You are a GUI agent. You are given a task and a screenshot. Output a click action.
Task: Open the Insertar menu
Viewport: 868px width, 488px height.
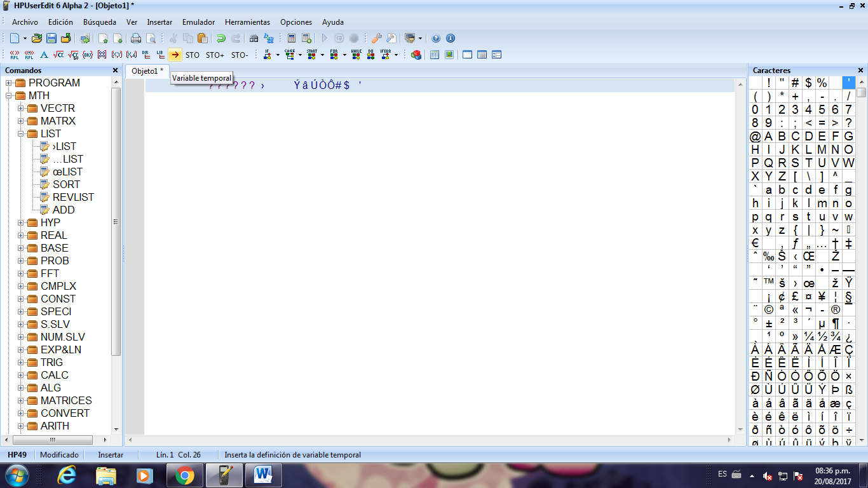[159, 22]
